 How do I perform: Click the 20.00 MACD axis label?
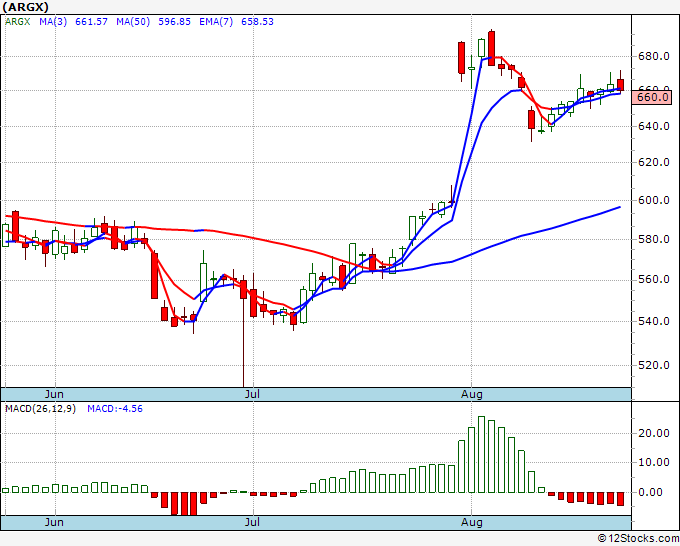point(654,434)
